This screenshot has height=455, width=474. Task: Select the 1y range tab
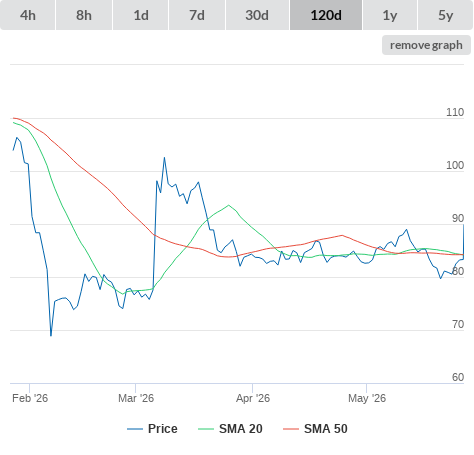390,15
